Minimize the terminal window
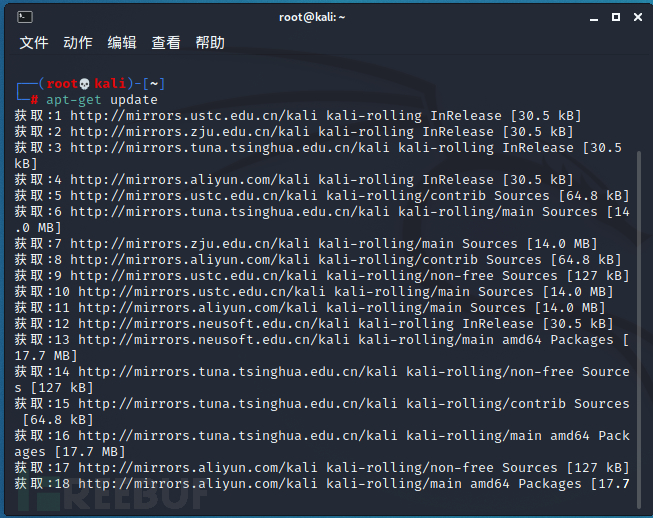653x518 pixels. point(594,17)
